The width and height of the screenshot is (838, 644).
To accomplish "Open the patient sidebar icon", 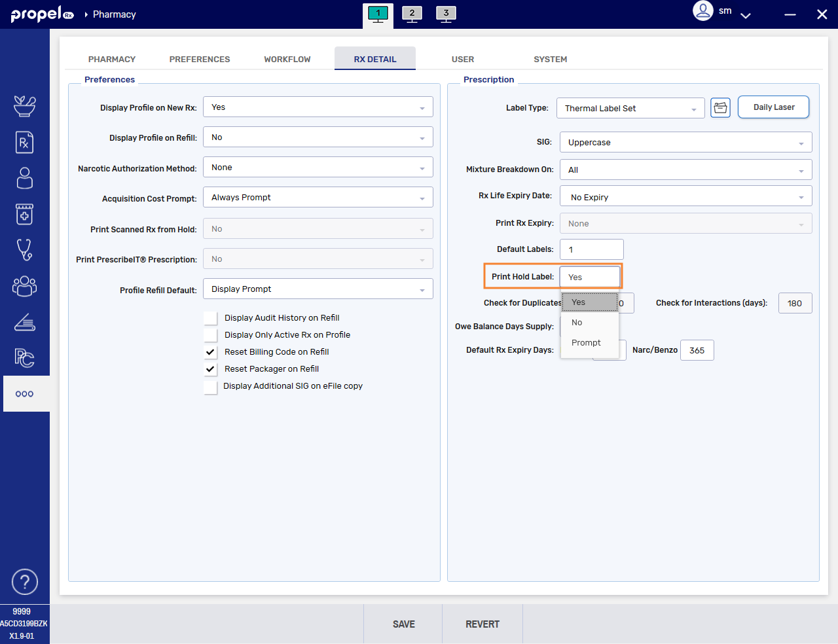I will pyautogui.click(x=24, y=178).
